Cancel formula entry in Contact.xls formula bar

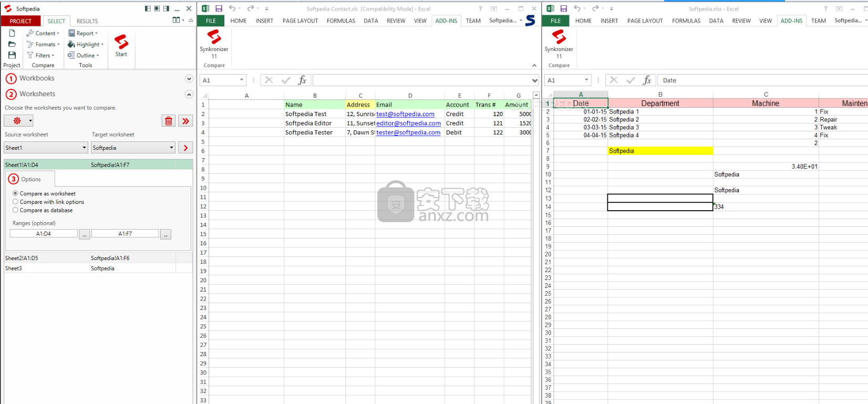269,80
